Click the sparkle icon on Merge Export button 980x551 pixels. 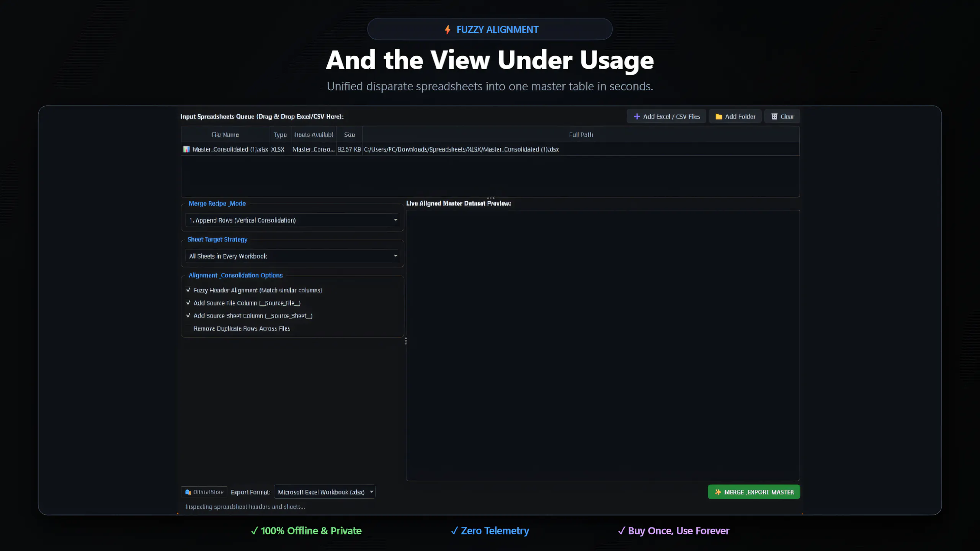click(x=718, y=492)
